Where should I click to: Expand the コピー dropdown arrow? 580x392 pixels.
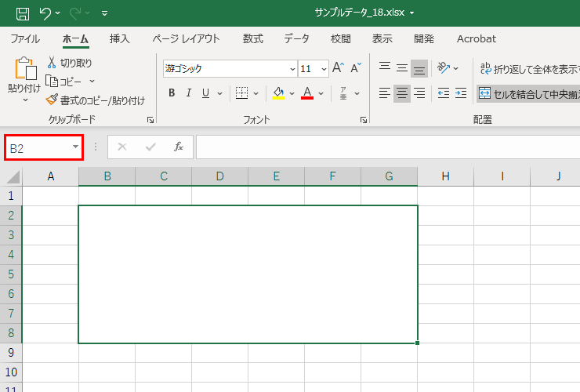(x=92, y=81)
